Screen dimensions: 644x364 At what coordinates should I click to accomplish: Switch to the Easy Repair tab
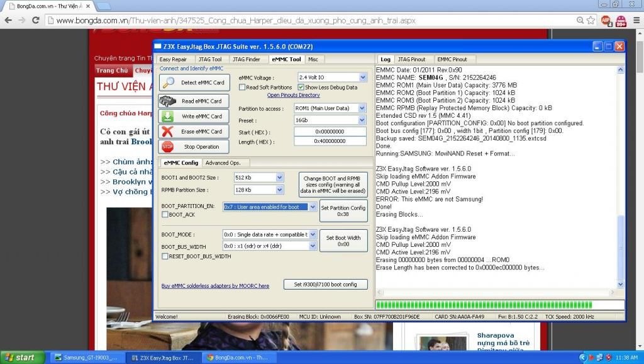pyautogui.click(x=172, y=60)
